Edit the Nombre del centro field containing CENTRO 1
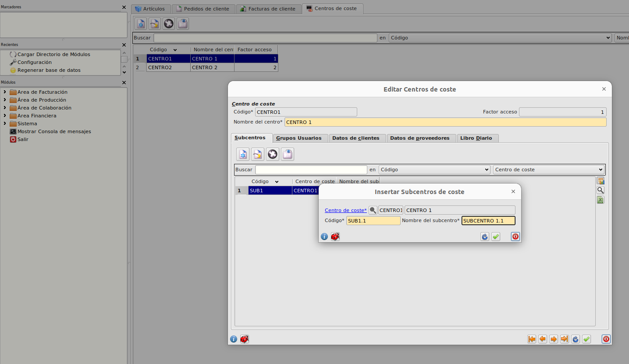629x364 pixels. coord(445,122)
